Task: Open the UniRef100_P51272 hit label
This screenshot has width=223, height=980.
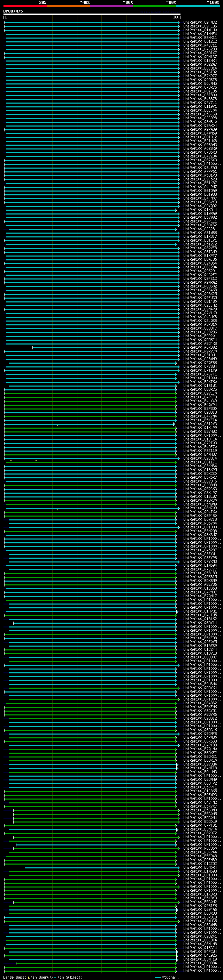Action: coord(200,244)
